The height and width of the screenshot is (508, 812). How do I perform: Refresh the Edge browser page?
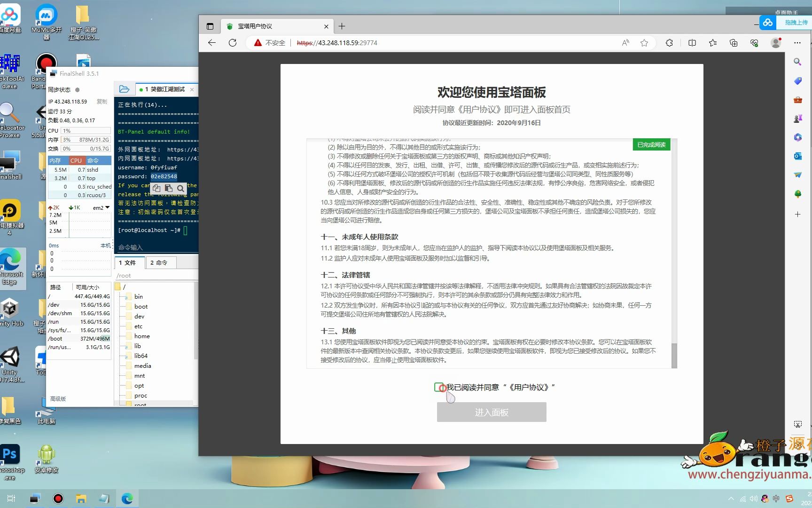coord(233,43)
